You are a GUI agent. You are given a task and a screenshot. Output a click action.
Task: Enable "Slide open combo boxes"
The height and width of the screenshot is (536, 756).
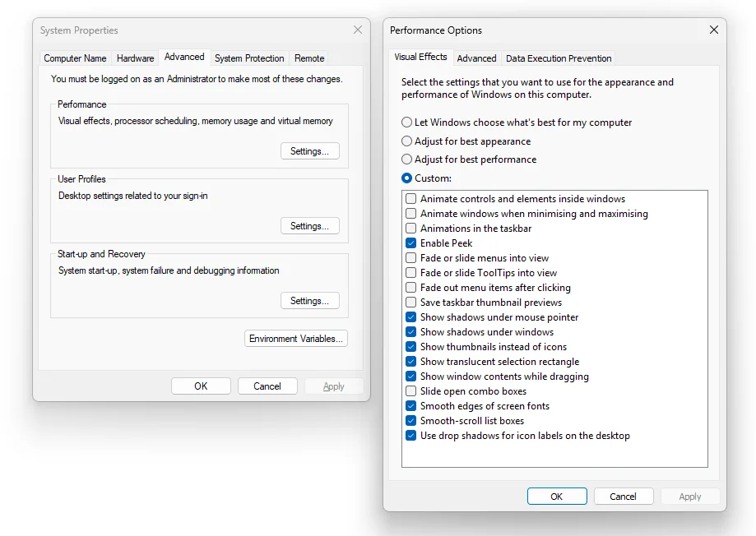click(410, 391)
